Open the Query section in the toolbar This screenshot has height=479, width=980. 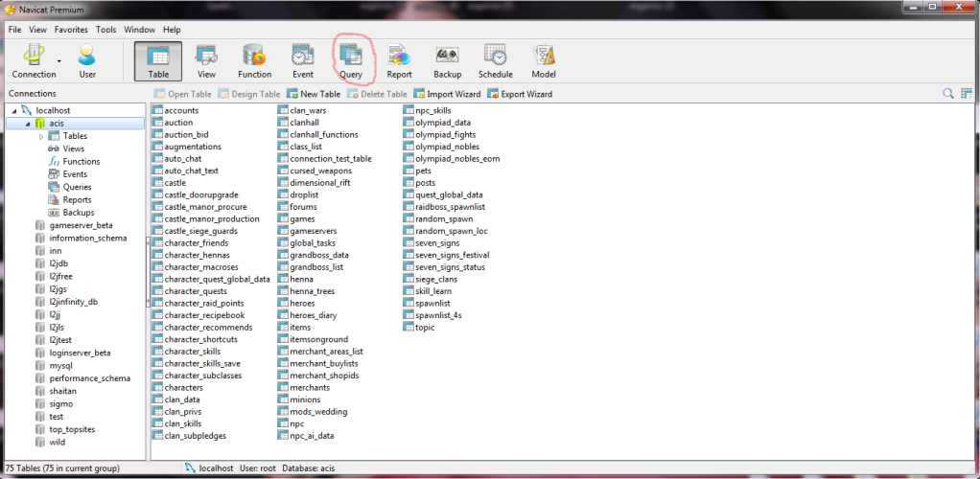(350, 59)
